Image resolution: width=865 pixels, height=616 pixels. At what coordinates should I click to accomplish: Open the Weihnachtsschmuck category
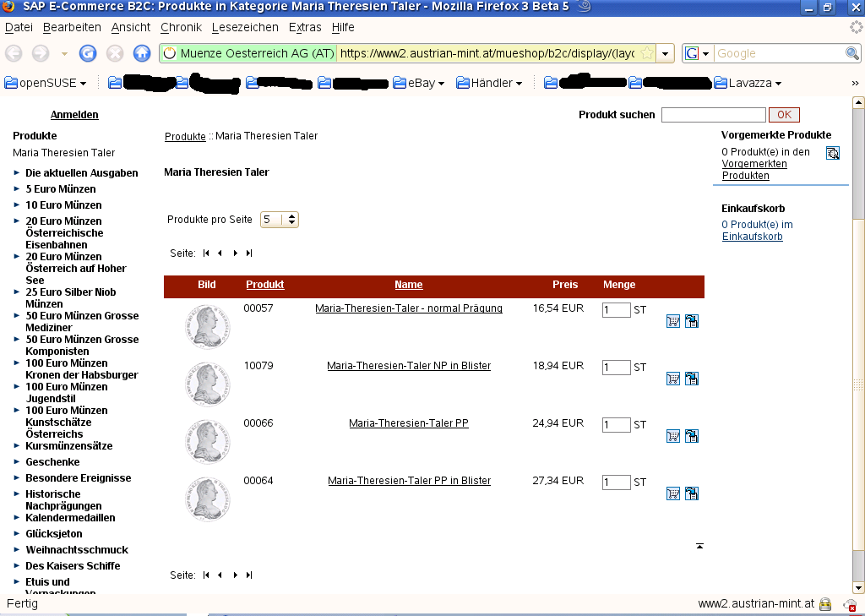coord(77,550)
